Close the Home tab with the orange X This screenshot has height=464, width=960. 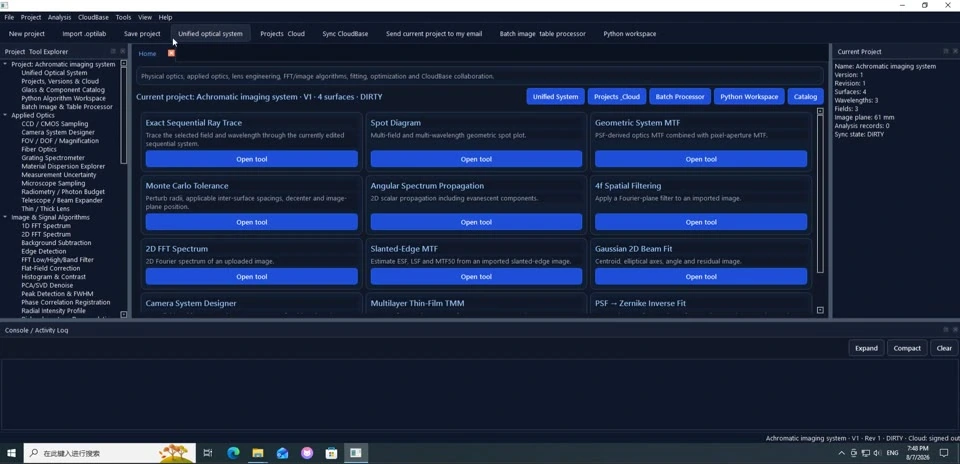click(171, 53)
